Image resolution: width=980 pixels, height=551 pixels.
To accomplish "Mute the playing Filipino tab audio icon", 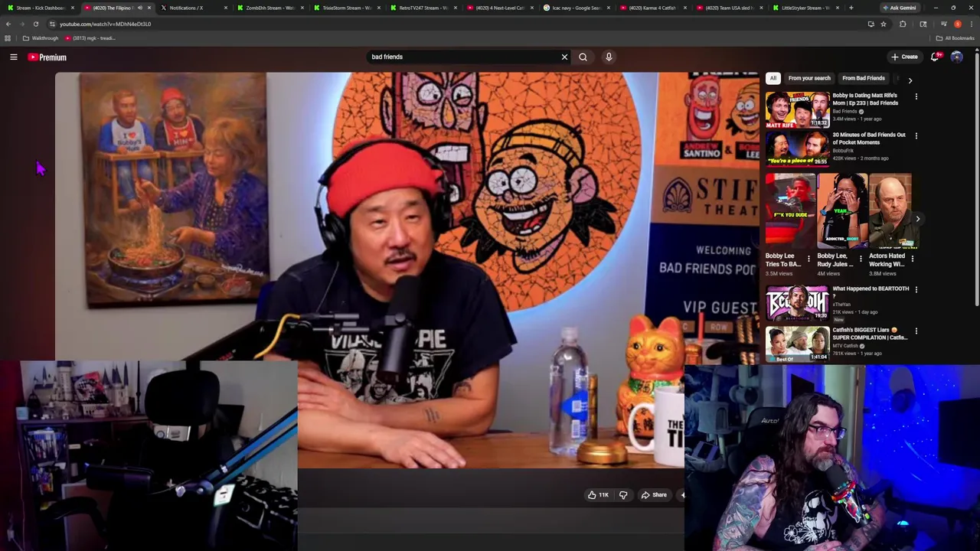I will [139, 8].
